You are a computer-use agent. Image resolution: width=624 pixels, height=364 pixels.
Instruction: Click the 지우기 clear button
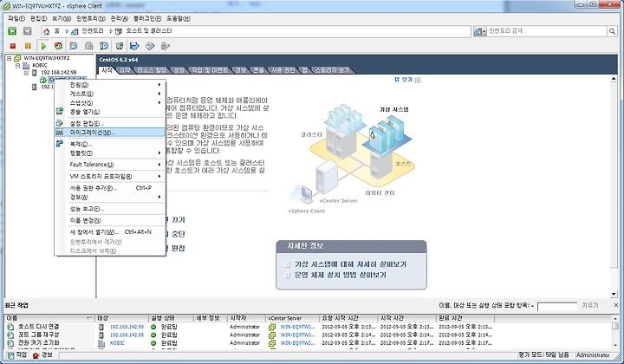point(590,306)
